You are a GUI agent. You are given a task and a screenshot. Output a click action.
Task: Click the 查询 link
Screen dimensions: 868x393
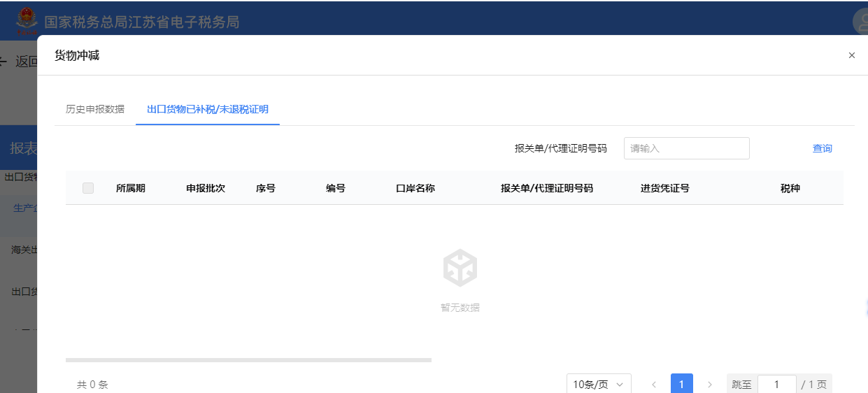coord(822,148)
